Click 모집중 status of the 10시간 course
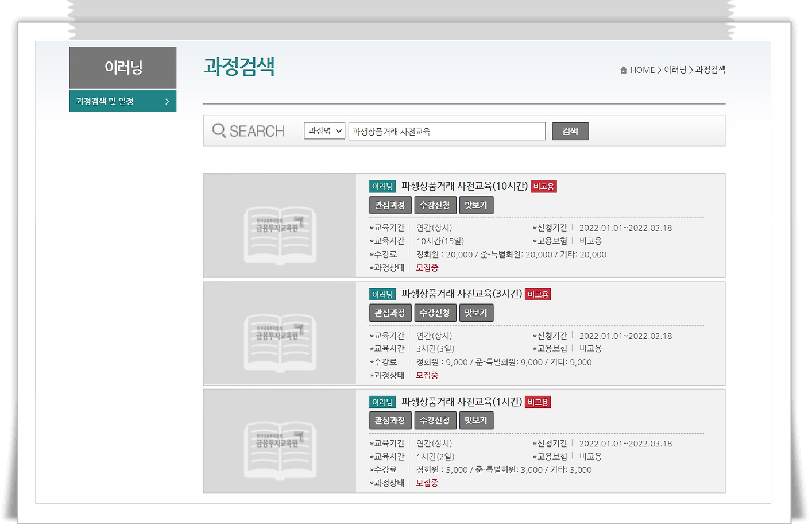The height and width of the screenshot is (524, 812). pos(427,268)
